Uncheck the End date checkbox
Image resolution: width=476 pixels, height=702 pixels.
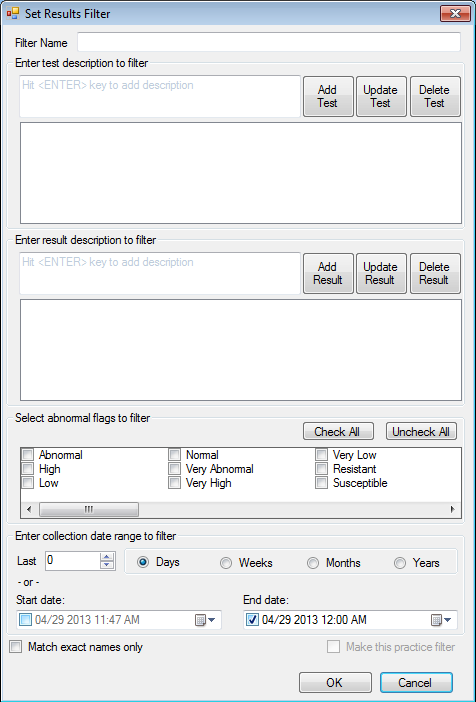[253, 620]
